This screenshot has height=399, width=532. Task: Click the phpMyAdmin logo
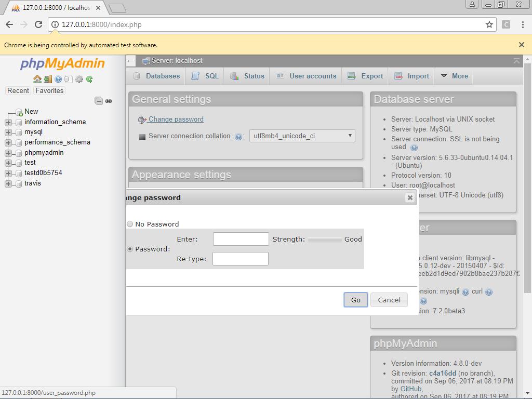(62, 63)
